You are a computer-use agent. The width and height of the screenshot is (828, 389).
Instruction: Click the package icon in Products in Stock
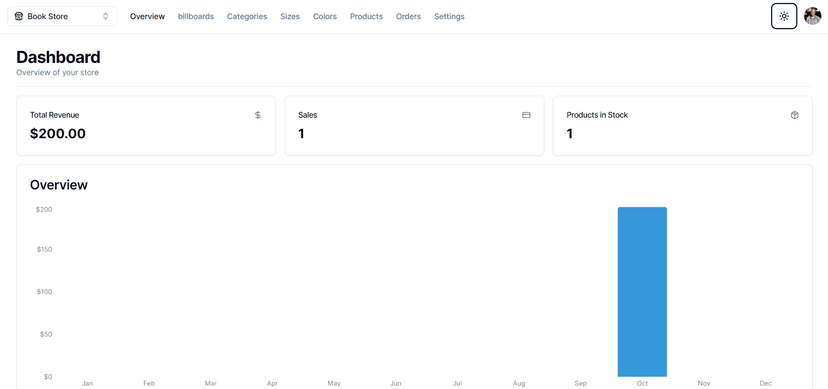tap(794, 115)
